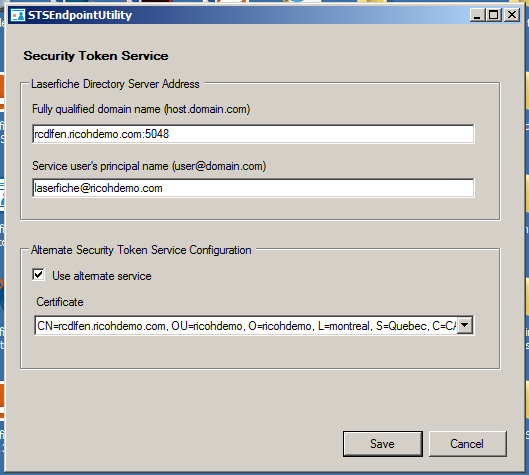Click the Laserfiche Directory Server Address label

tap(115, 84)
